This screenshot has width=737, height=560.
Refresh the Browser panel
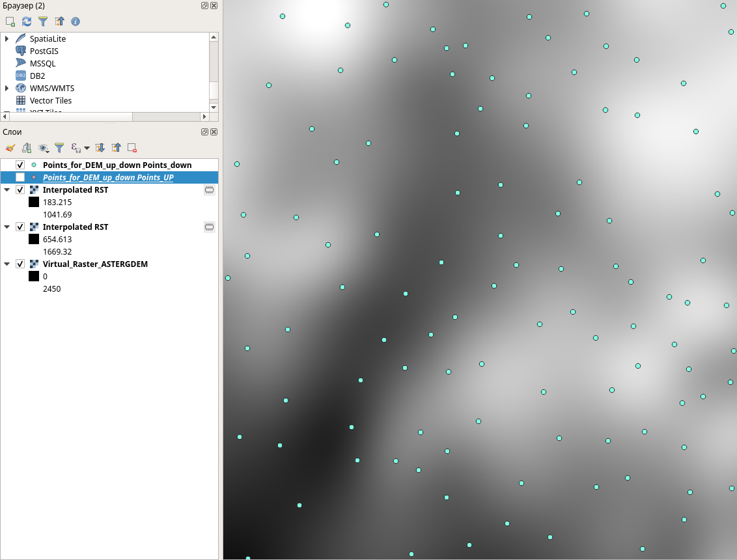[27, 21]
